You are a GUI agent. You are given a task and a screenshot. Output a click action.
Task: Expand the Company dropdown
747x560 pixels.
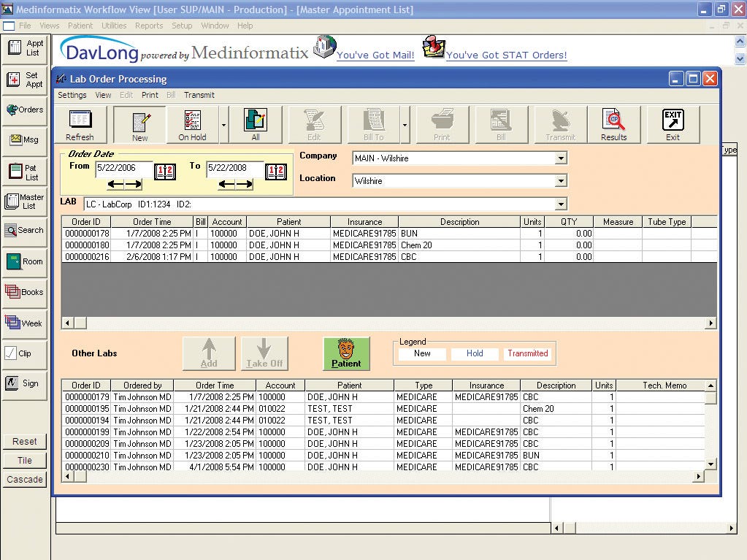pyautogui.click(x=562, y=158)
